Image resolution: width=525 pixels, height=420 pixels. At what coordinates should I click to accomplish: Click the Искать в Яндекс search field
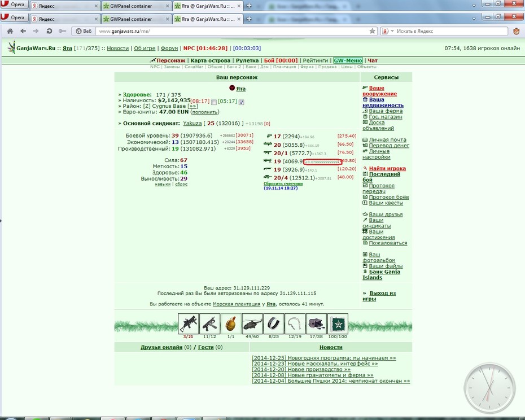click(450, 31)
